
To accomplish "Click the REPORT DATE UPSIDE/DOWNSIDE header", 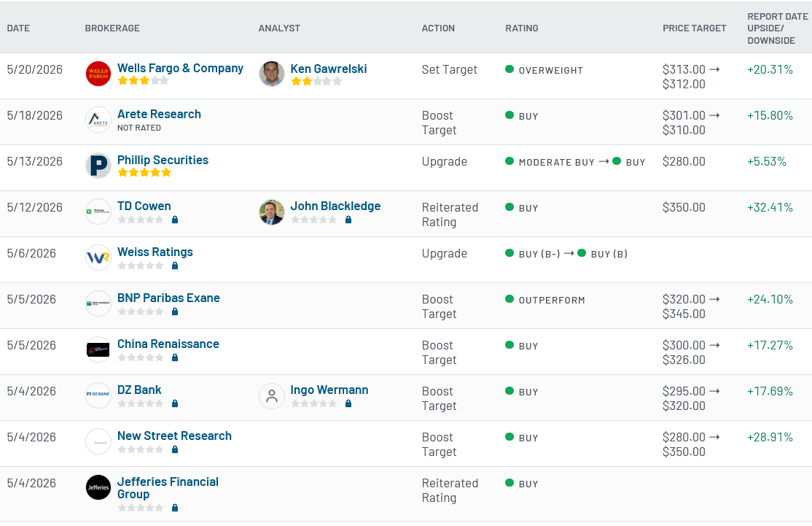I will click(777, 28).
